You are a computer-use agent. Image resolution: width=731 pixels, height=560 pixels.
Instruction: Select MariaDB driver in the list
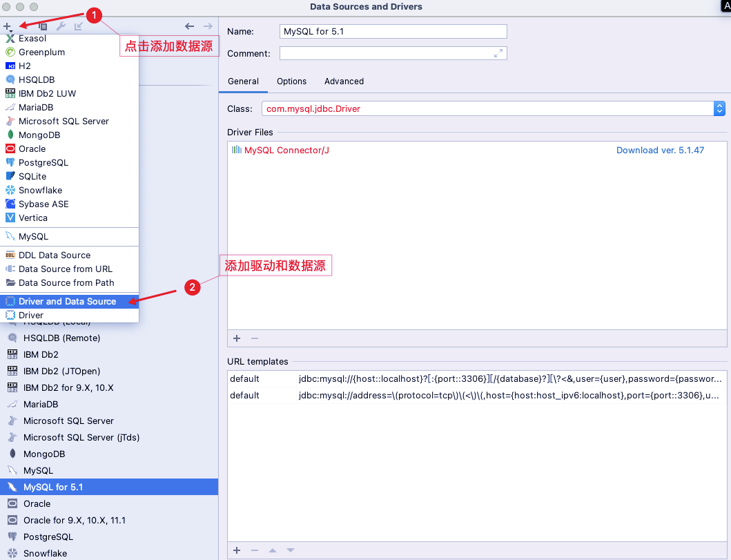click(109, 404)
